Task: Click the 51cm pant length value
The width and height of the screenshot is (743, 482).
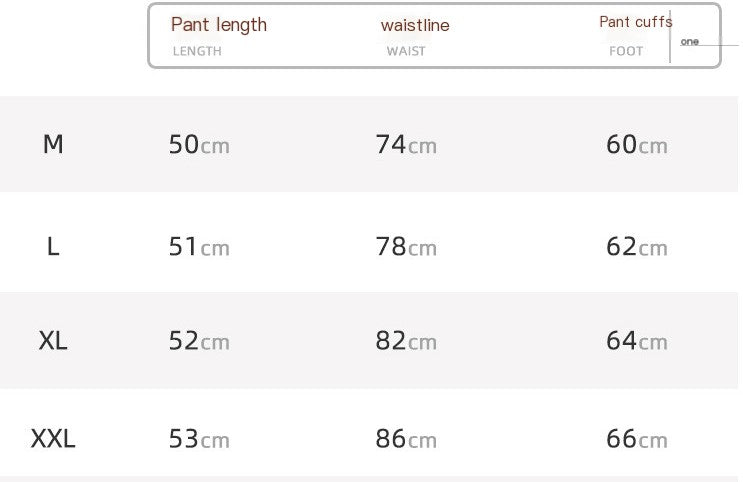Action: pyautogui.click(x=199, y=246)
